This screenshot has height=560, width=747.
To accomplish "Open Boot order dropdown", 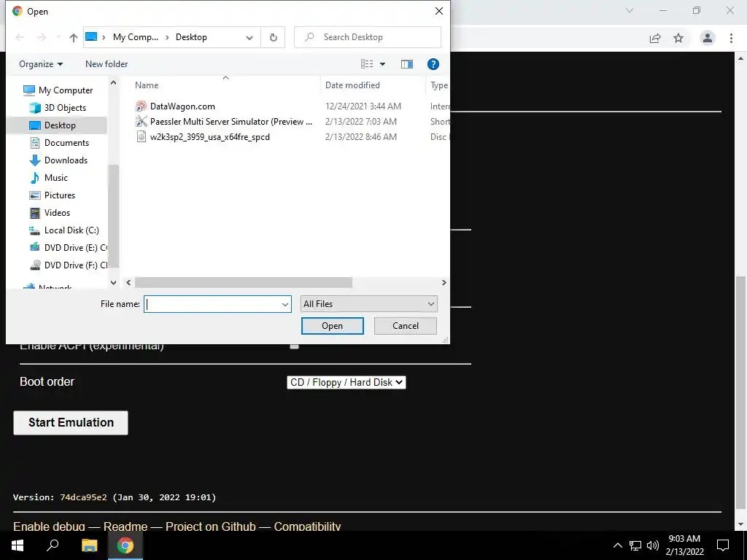I will [x=347, y=382].
